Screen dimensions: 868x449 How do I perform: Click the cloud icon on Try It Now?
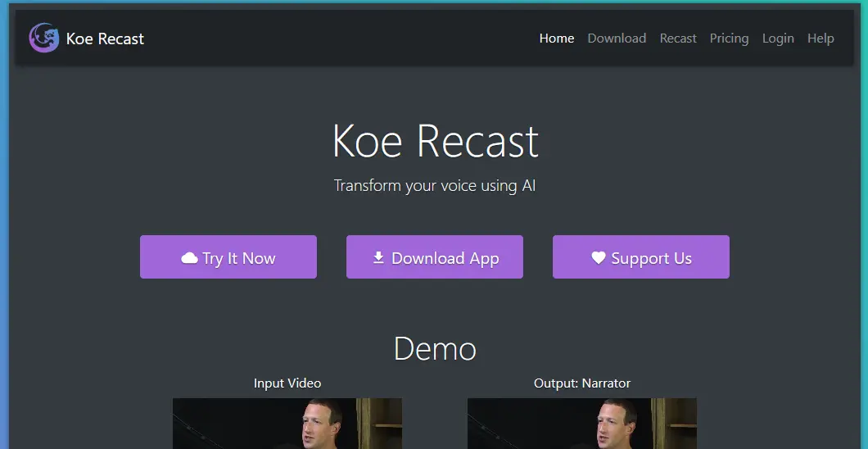[189, 258]
